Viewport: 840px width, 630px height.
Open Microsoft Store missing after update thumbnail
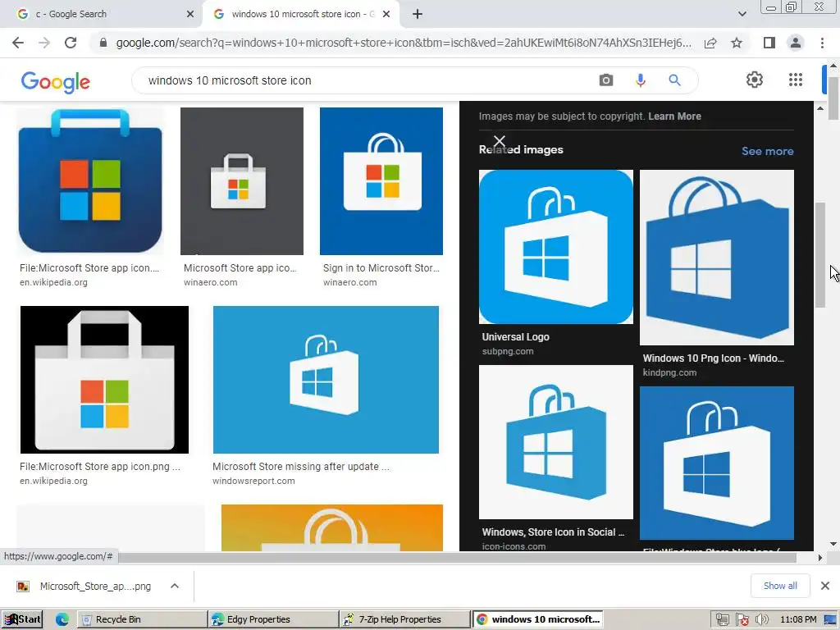(x=326, y=380)
